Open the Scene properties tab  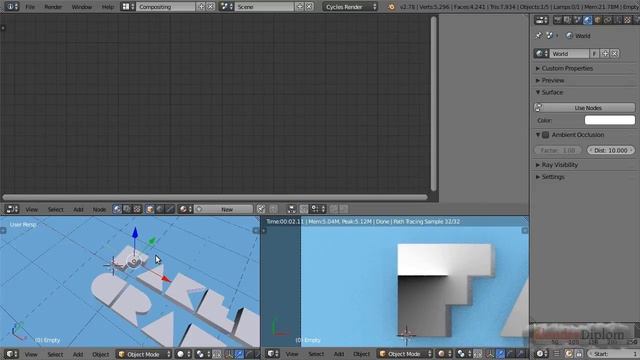tap(578, 20)
